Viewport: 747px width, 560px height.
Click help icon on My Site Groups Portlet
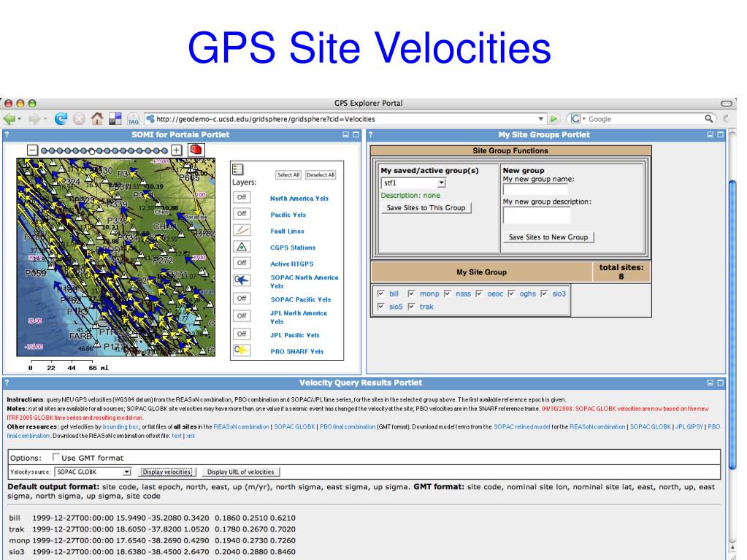tap(371, 135)
